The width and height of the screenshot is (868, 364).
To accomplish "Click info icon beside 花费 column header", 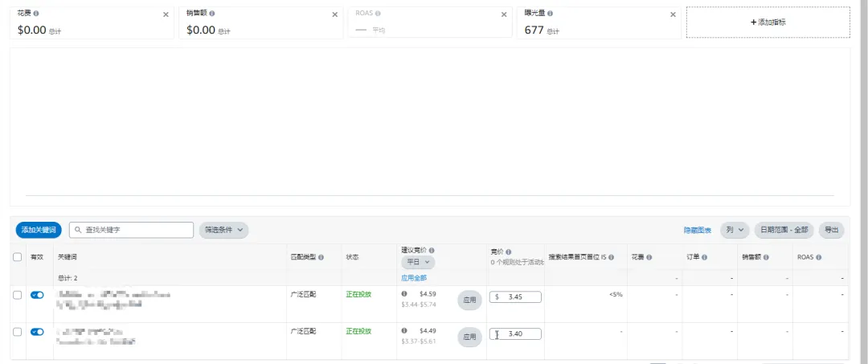I will tap(649, 257).
